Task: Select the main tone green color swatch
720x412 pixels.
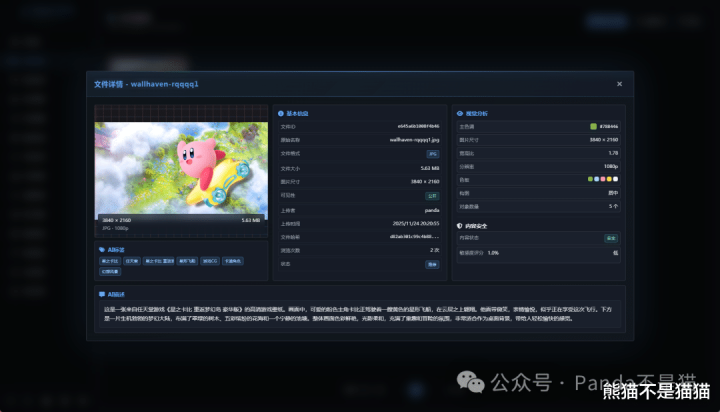Action: [x=593, y=126]
